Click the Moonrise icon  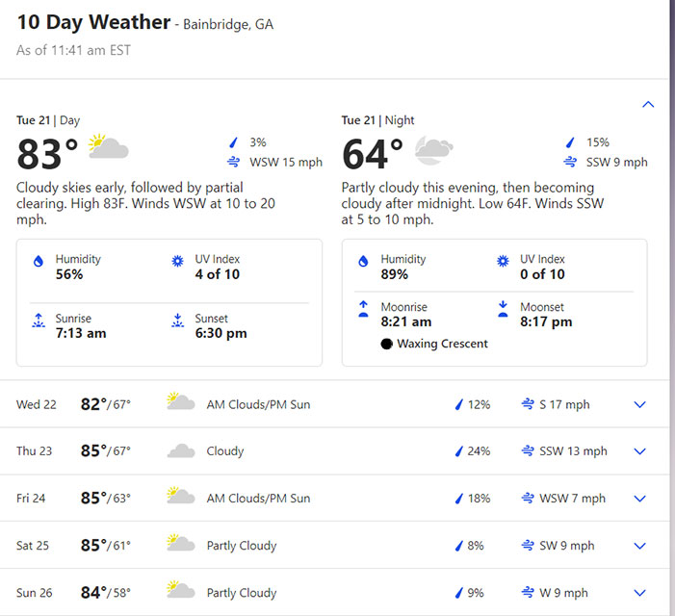click(x=364, y=309)
